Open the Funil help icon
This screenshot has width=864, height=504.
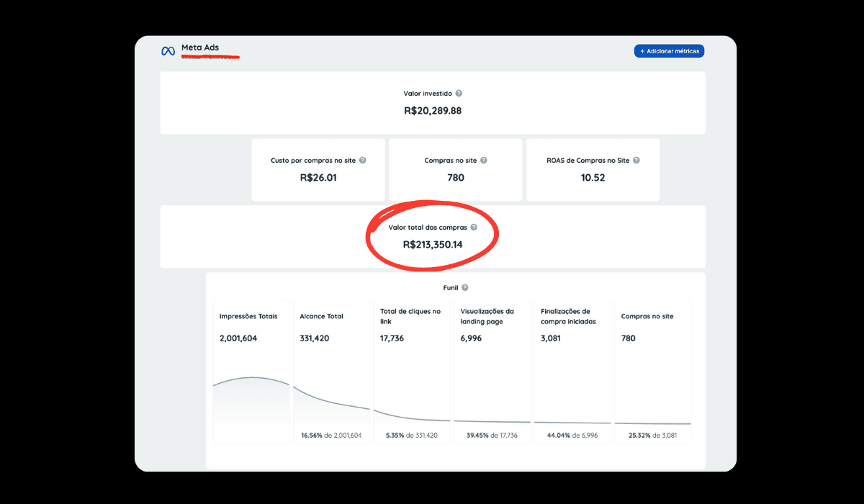(x=465, y=288)
